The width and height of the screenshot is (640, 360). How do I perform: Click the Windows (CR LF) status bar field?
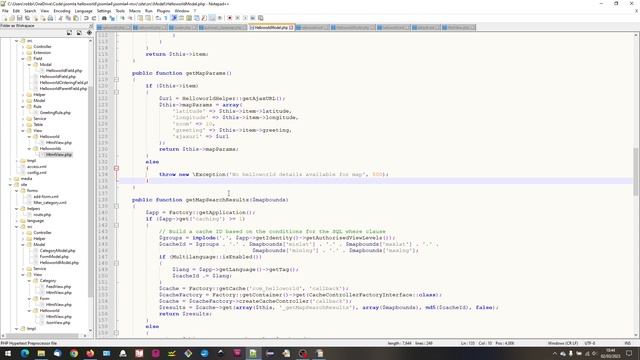point(562,343)
